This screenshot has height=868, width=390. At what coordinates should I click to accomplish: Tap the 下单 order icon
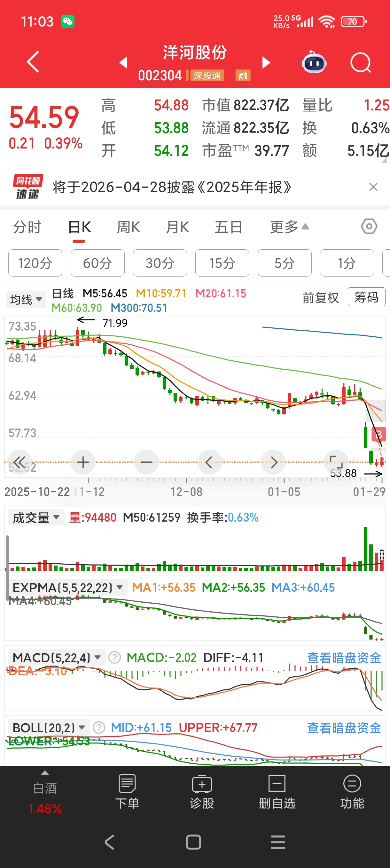(127, 792)
